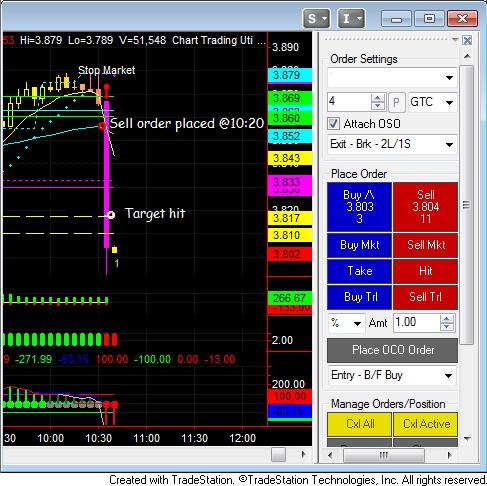Viewport: 487px width, 486px height.
Task: Click the yellow Cxl All button
Action: [x=359, y=424]
